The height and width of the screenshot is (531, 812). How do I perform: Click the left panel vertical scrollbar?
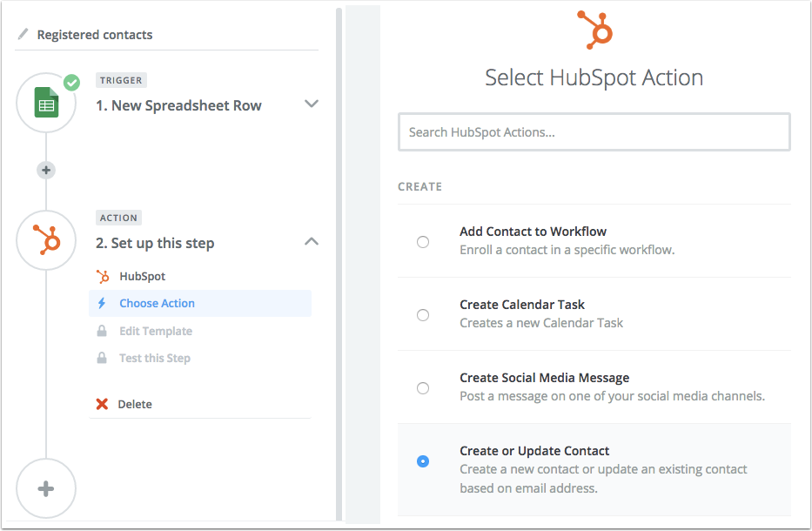click(x=339, y=261)
